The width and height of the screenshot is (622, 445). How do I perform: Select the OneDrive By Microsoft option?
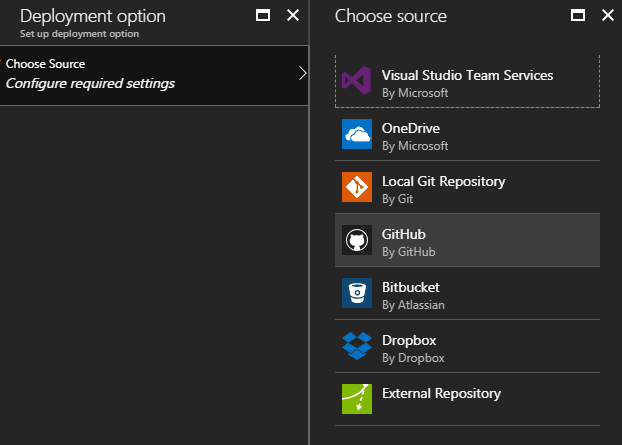coord(467,134)
